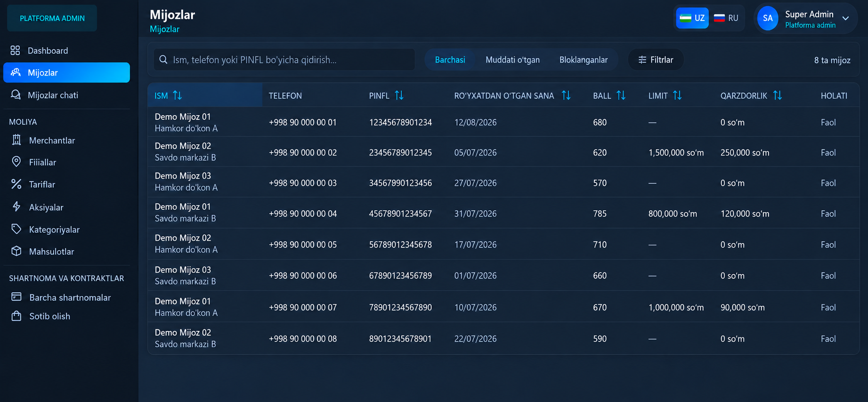
Task: Click the PLATFORMA ADMIN logo button
Action: pyautogui.click(x=52, y=18)
